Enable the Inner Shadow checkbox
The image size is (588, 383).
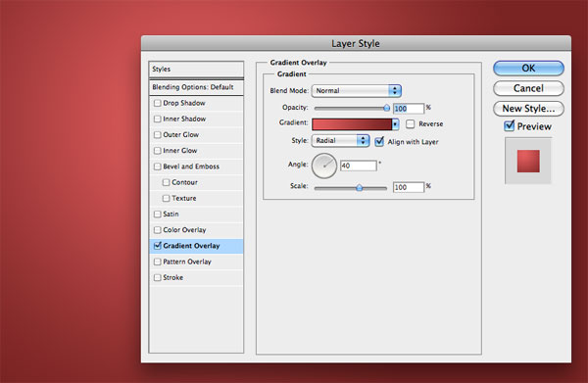point(158,119)
